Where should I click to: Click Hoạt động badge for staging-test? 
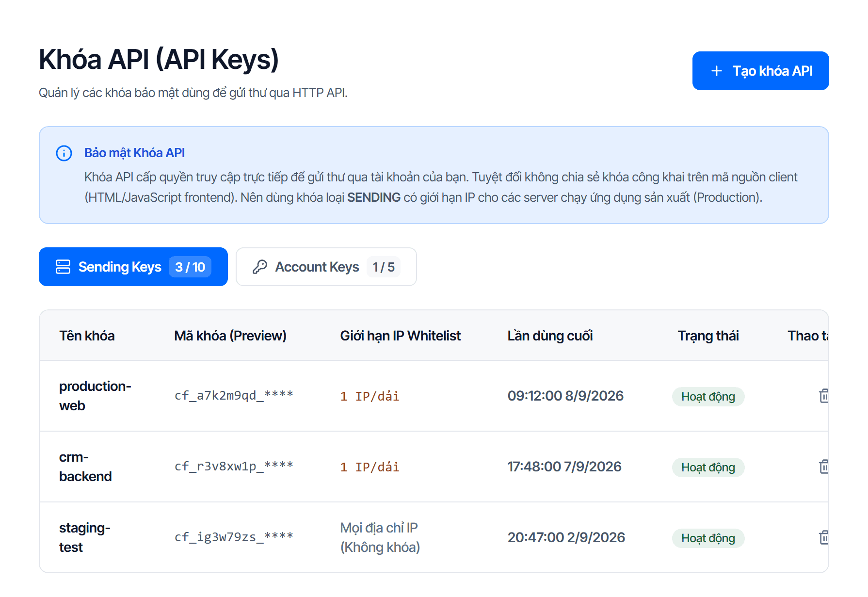(x=708, y=538)
